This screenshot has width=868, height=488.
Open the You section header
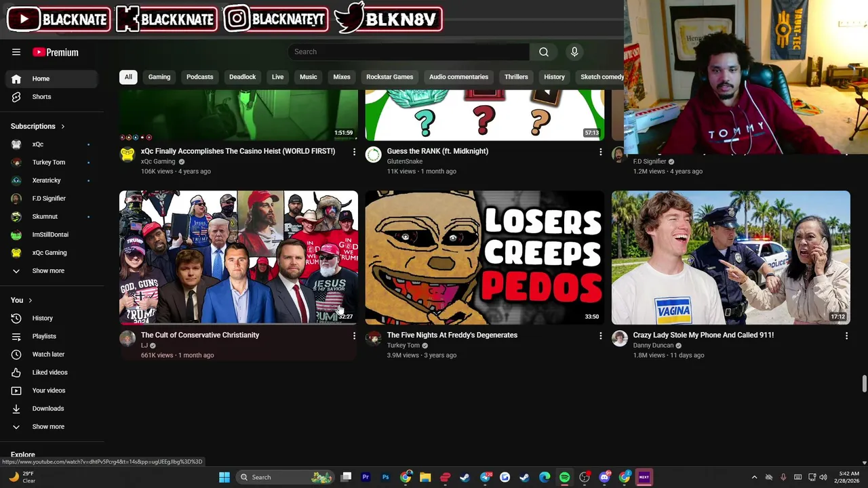point(21,300)
